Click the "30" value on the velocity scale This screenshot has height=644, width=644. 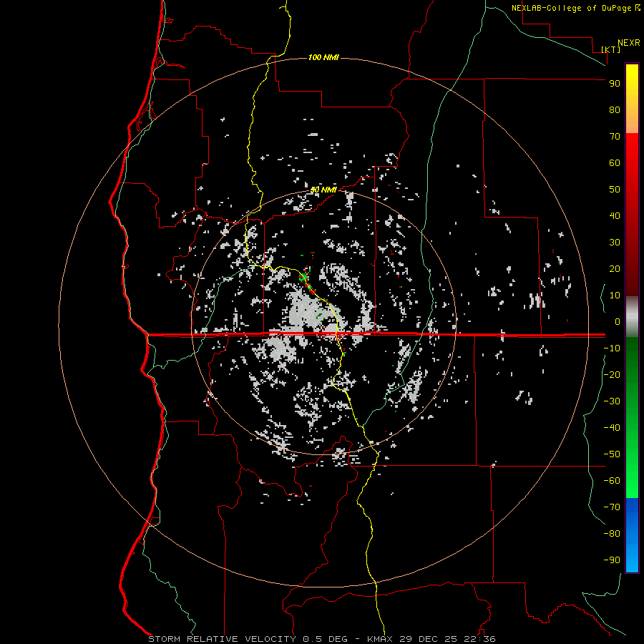pos(615,243)
